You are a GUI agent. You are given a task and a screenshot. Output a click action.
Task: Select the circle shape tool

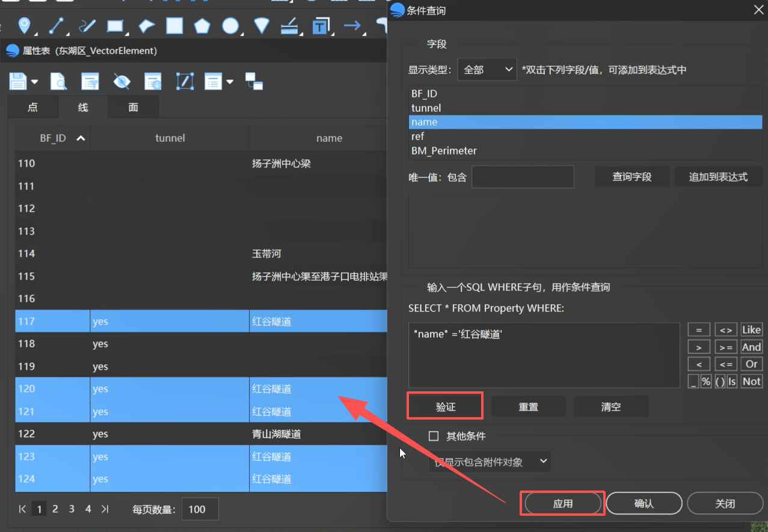[230, 25]
